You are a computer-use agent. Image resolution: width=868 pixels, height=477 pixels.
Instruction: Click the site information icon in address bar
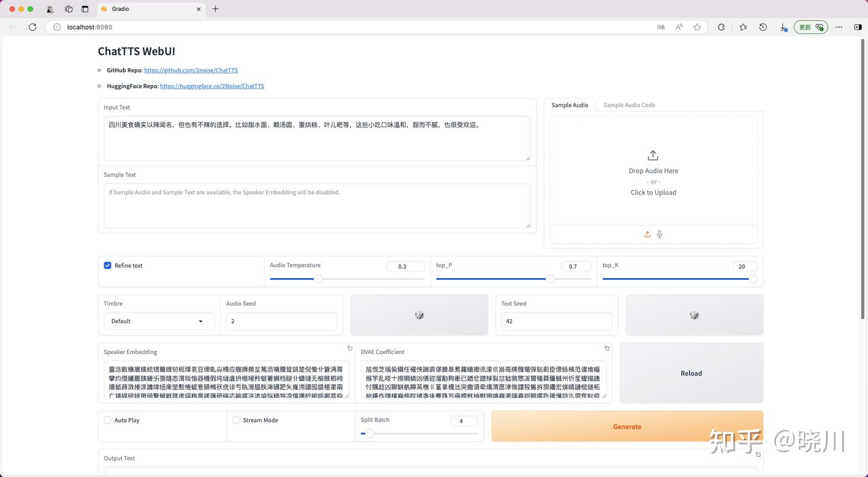coord(57,27)
